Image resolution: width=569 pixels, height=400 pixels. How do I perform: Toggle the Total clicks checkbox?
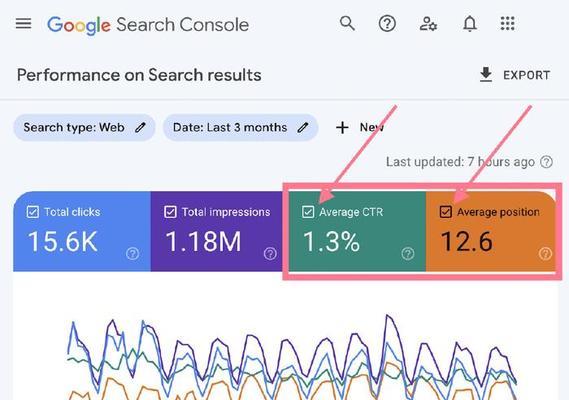coord(33,212)
